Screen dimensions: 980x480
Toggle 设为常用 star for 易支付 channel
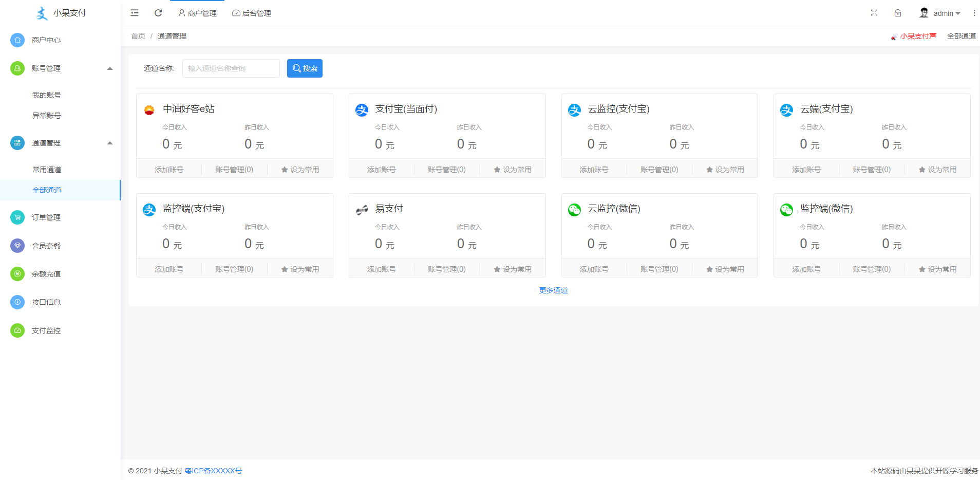coord(513,269)
